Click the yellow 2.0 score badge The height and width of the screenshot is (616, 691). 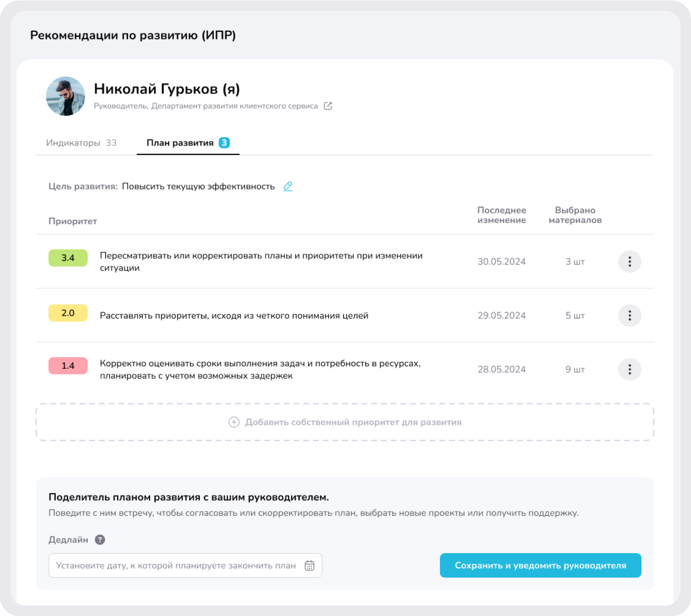(x=68, y=313)
